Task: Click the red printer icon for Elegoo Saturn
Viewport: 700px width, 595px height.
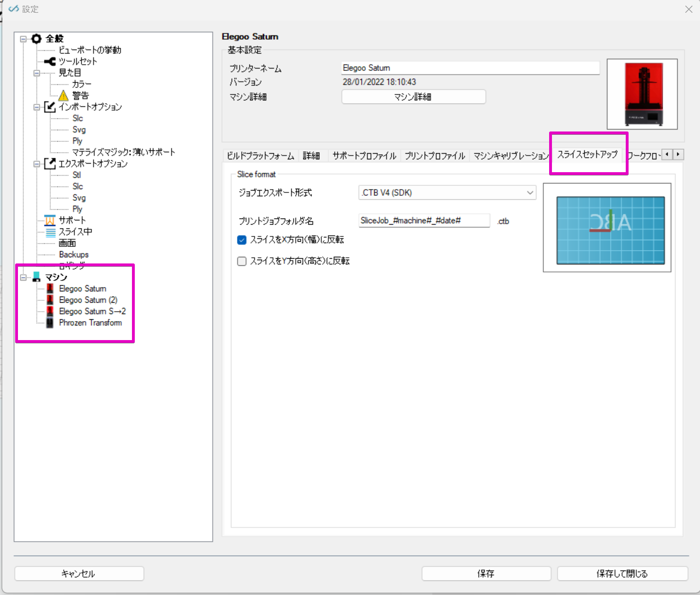Action: [50, 289]
